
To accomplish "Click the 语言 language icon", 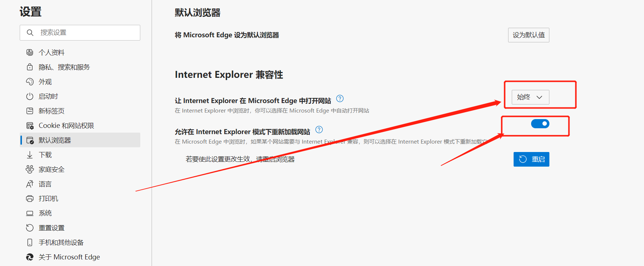I will [x=30, y=184].
